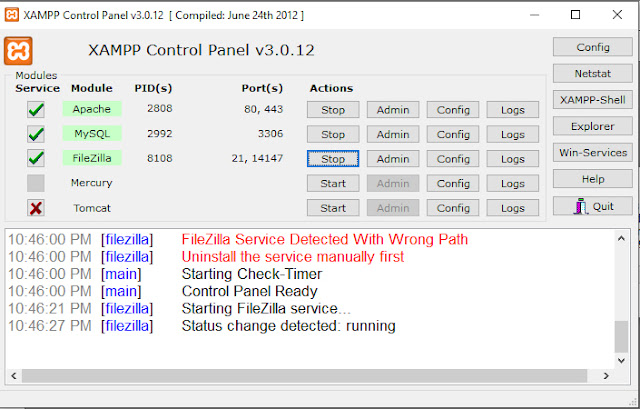The height and width of the screenshot is (409, 640).
Task: Click the Mercury module label
Action: 91,182
